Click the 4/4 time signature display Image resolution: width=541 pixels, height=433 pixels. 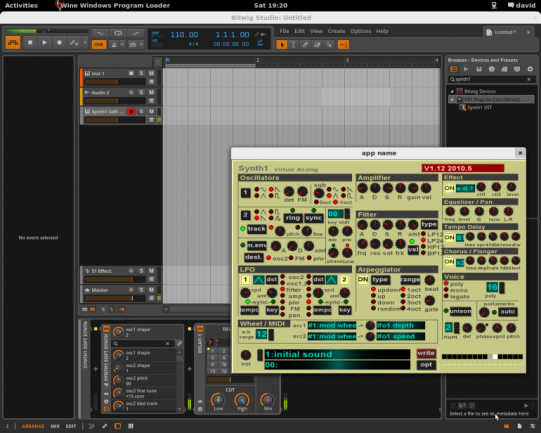(x=193, y=44)
